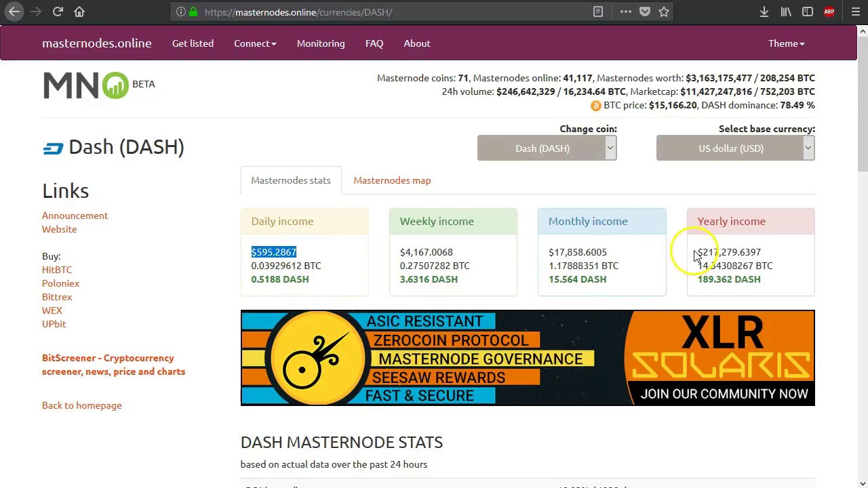Click the 189.362 DASH yearly value
Screen dimensions: 868x488
729,279
